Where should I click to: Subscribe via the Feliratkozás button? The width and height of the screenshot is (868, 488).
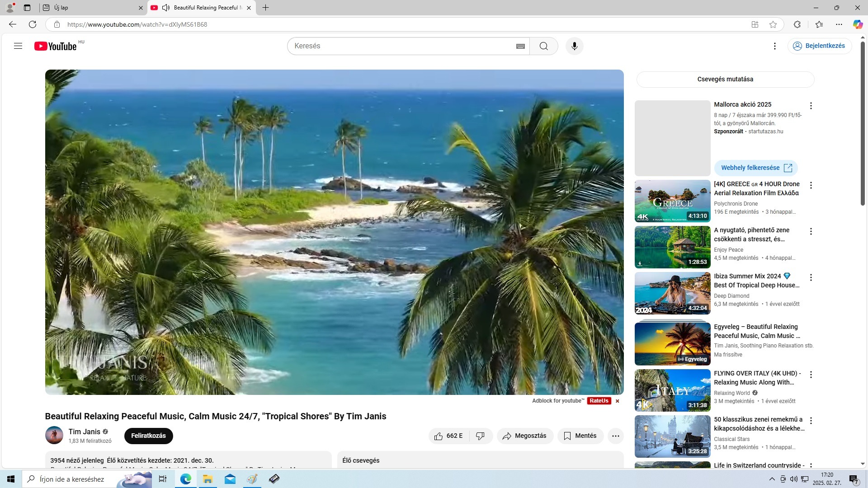pos(148,436)
